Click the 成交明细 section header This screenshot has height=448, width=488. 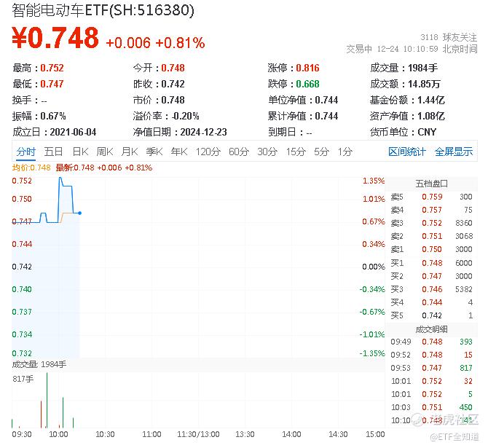click(431, 329)
